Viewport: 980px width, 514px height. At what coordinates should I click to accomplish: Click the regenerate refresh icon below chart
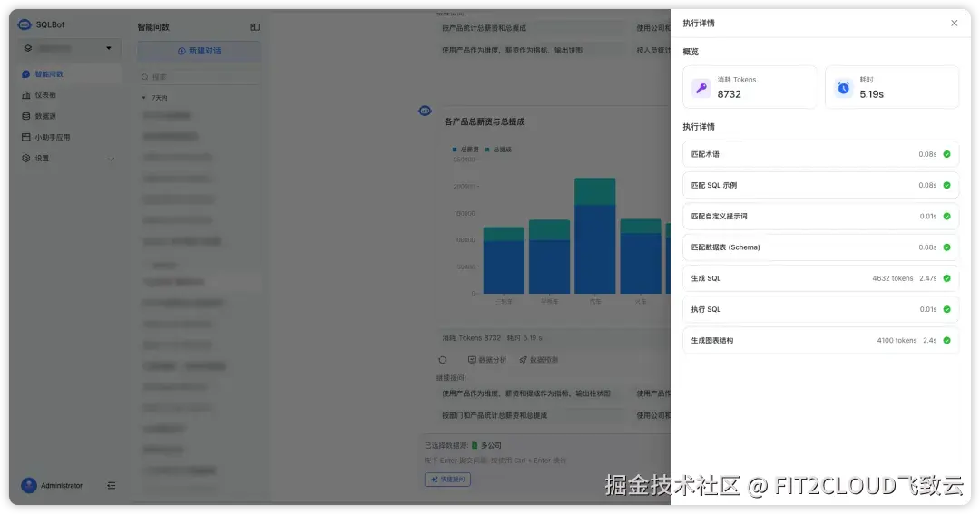[443, 360]
